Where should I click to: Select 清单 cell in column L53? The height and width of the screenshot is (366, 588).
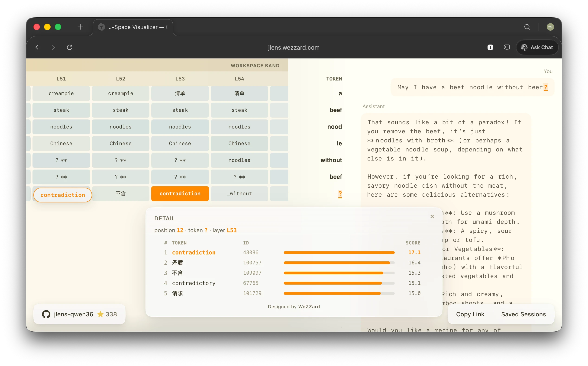pyautogui.click(x=180, y=93)
